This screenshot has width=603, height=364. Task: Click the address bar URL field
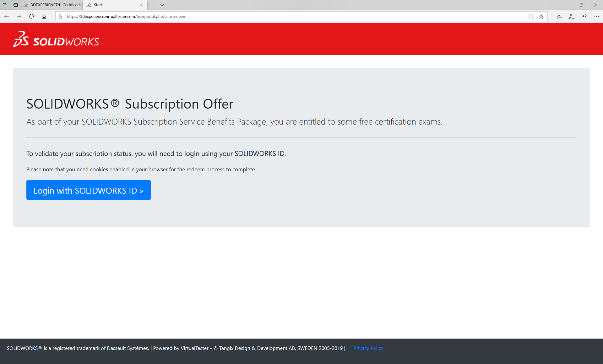pos(295,16)
